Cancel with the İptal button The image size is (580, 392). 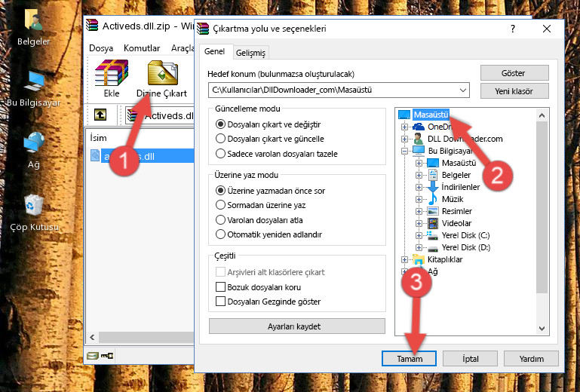click(x=470, y=358)
